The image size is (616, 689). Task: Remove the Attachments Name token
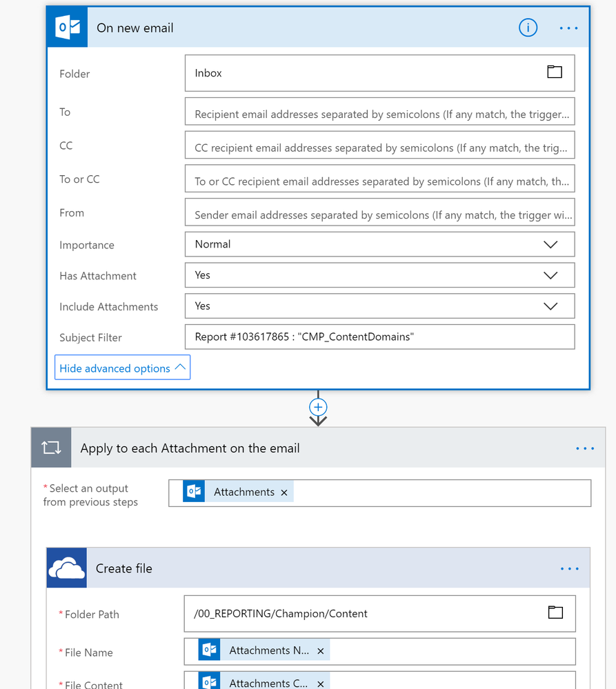(x=321, y=651)
